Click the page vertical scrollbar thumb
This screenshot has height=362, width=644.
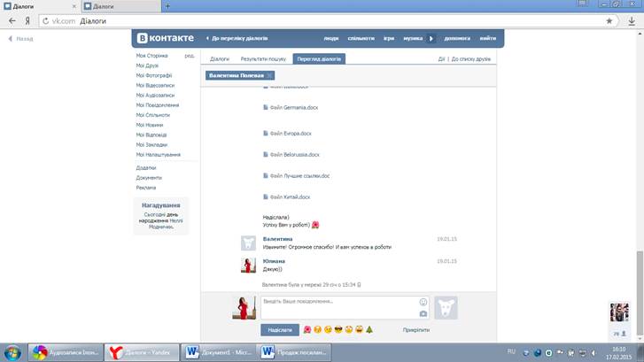(640, 294)
